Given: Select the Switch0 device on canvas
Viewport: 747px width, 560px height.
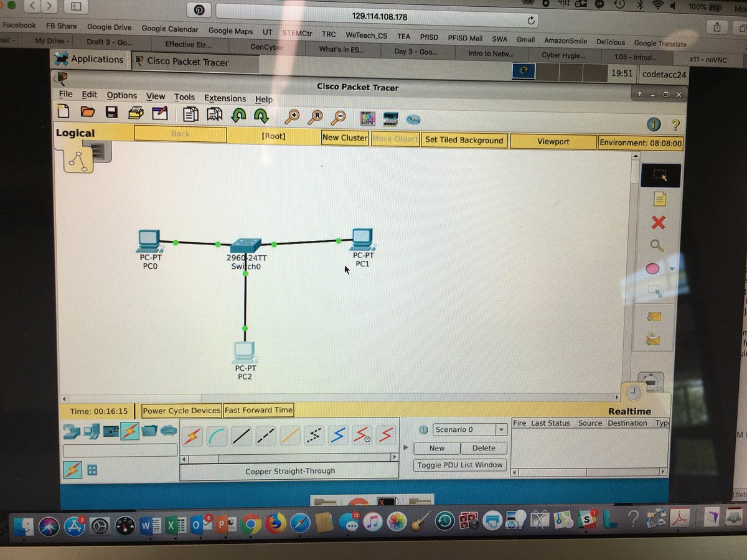Looking at the screenshot, I should tap(245, 245).
